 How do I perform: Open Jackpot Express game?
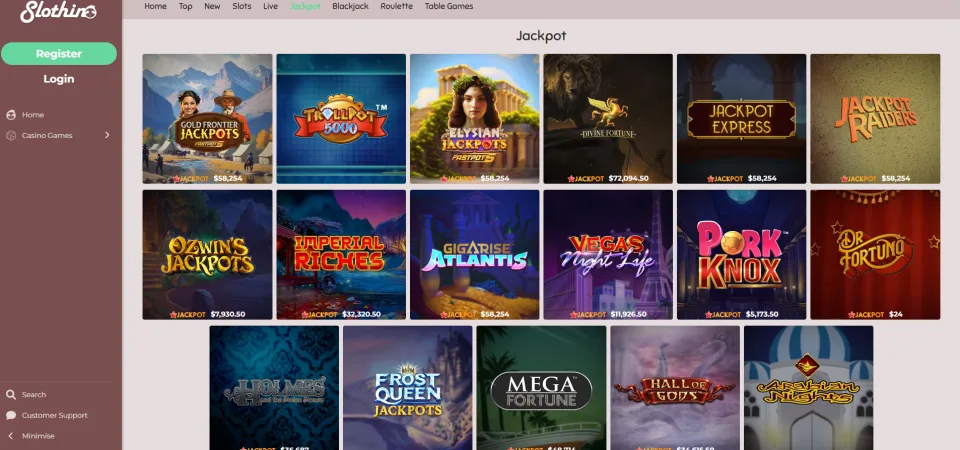741,119
